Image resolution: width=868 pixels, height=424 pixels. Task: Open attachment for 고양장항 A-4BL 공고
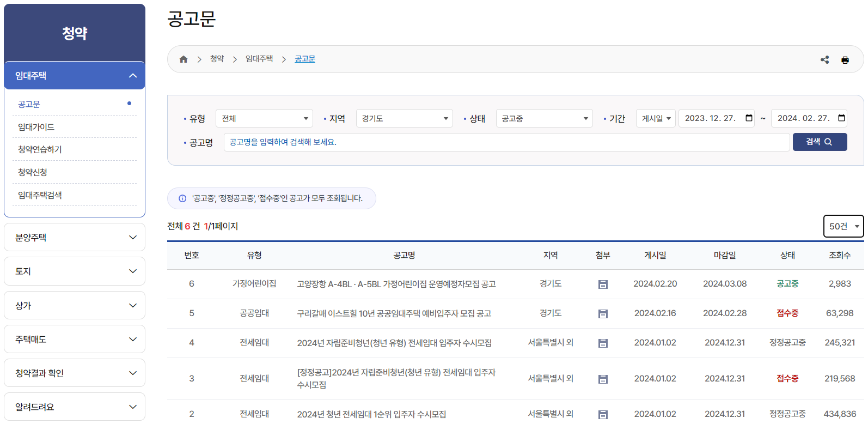[603, 284]
